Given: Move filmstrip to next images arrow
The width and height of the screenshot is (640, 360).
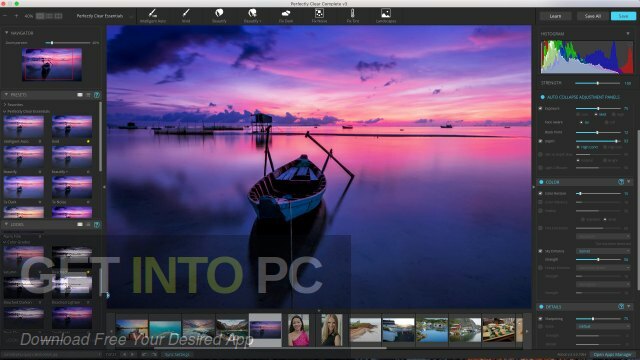Looking at the screenshot, I should pyautogui.click(x=527, y=331).
